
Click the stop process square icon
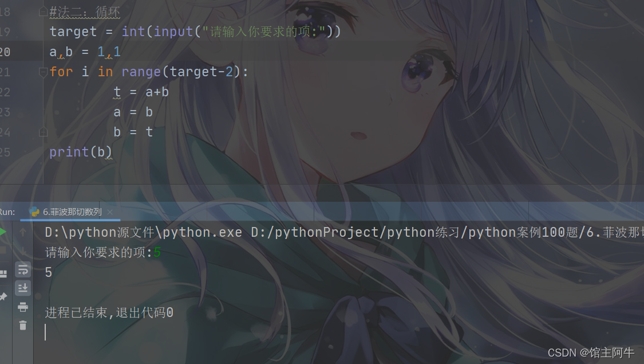click(2, 251)
